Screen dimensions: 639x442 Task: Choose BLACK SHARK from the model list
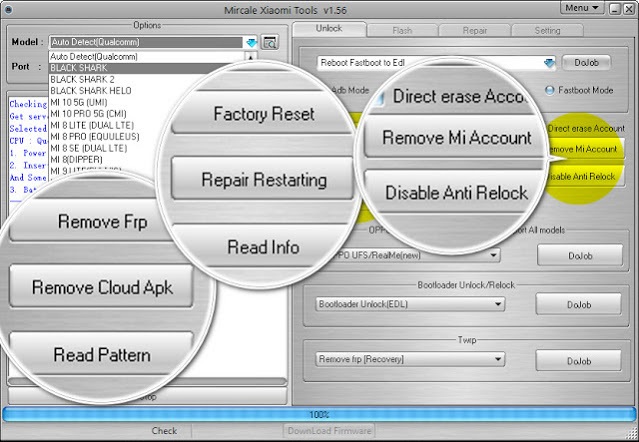(x=147, y=68)
